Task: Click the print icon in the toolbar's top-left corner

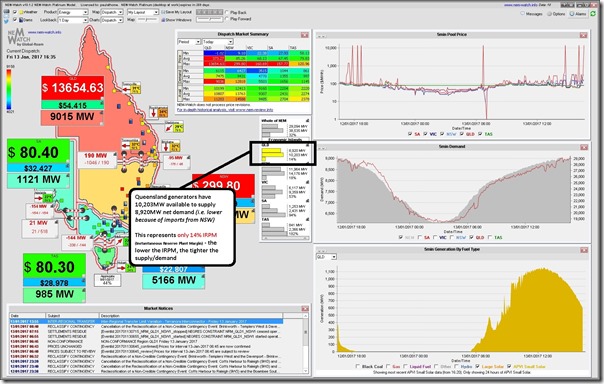Action: coord(6,12)
